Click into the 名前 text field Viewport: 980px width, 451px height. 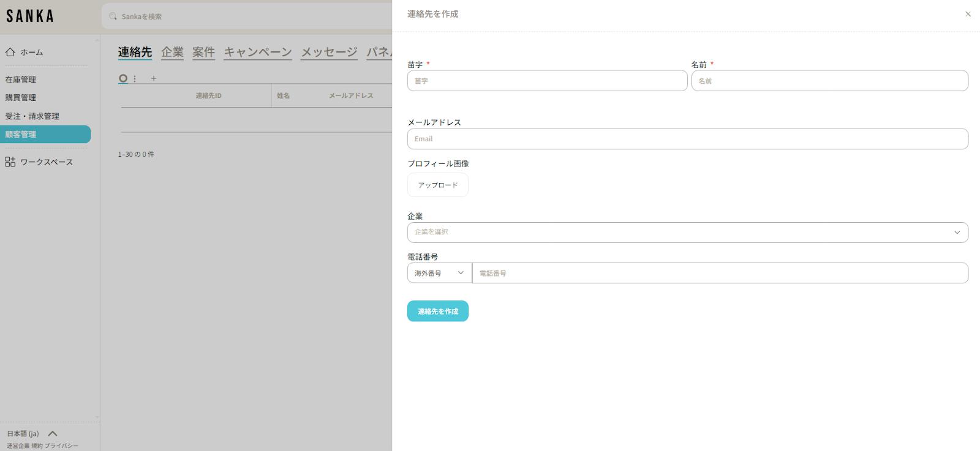point(829,81)
